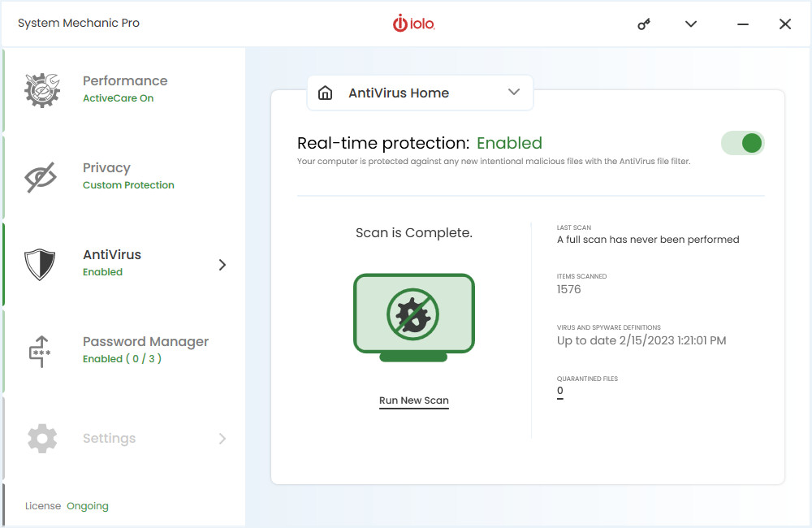
Task: Click the LAST SCAN label
Action: 574,227
